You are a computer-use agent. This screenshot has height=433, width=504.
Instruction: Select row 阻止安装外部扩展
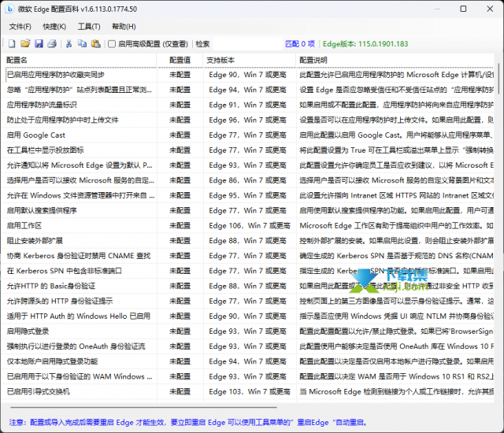tap(247, 241)
